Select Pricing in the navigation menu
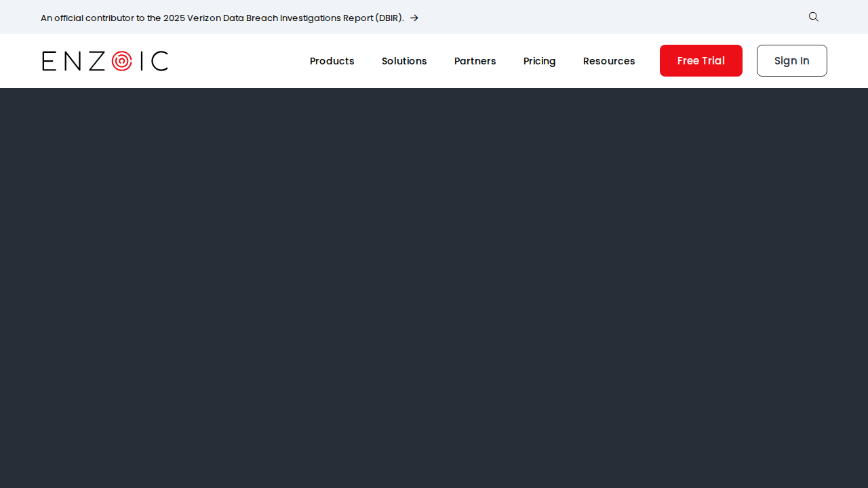The width and height of the screenshot is (868, 488). click(539, 61)
